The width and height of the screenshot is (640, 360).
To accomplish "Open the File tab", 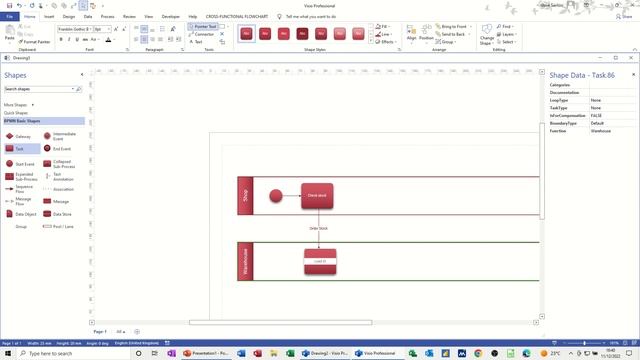I will (x=9, y=17).
